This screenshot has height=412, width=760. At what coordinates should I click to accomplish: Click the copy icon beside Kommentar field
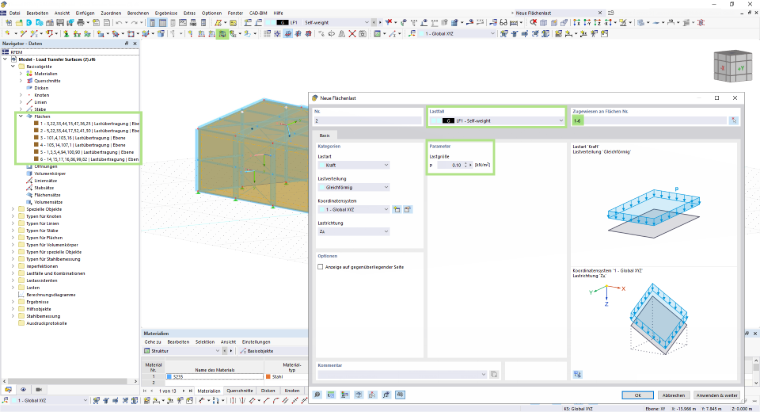494,374
